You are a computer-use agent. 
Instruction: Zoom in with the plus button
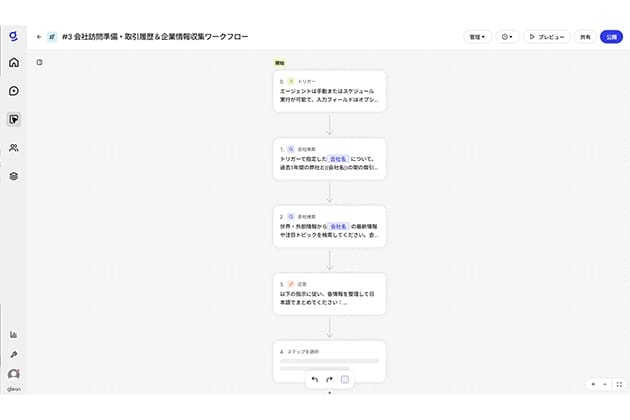coord(593,383)
